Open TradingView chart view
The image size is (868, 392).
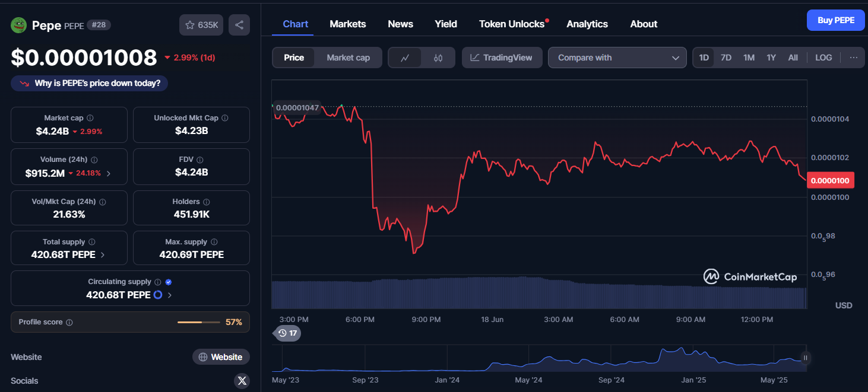point(502,58)
